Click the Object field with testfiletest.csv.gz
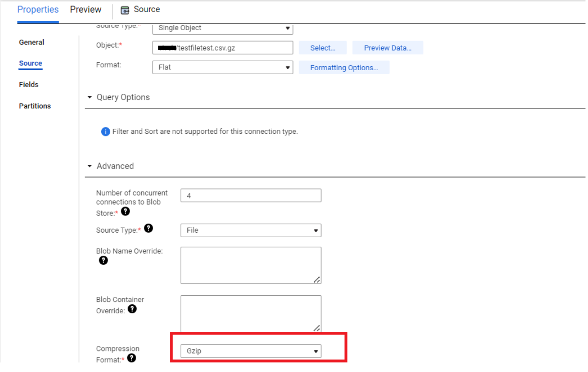The image size is (588, 372). pyautogui.click(x=223, y=48)
